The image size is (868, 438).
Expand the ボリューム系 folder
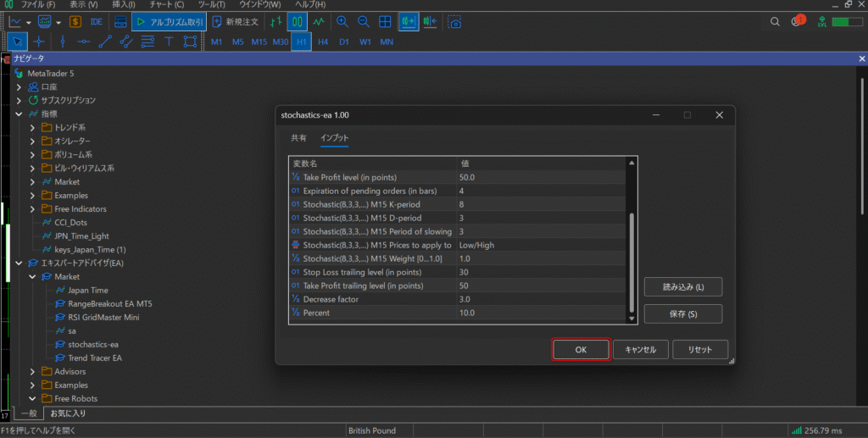pyautogui.click(x=32, y=154)
